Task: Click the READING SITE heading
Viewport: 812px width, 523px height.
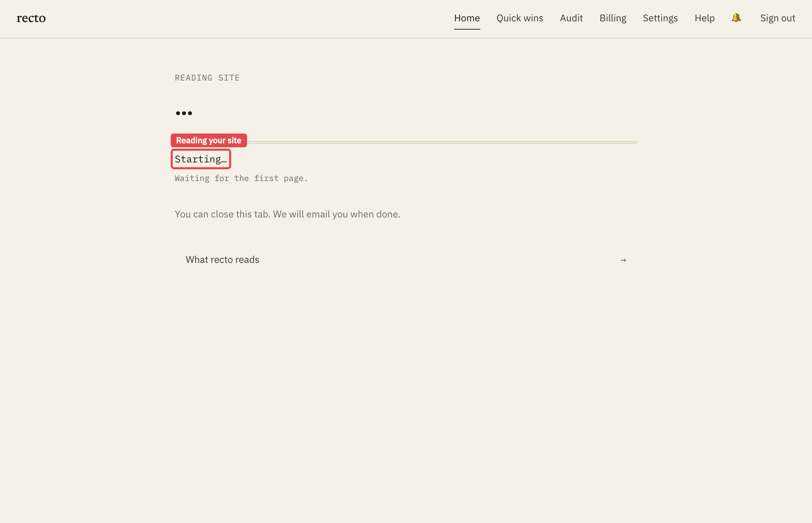Action: point(207,78)
